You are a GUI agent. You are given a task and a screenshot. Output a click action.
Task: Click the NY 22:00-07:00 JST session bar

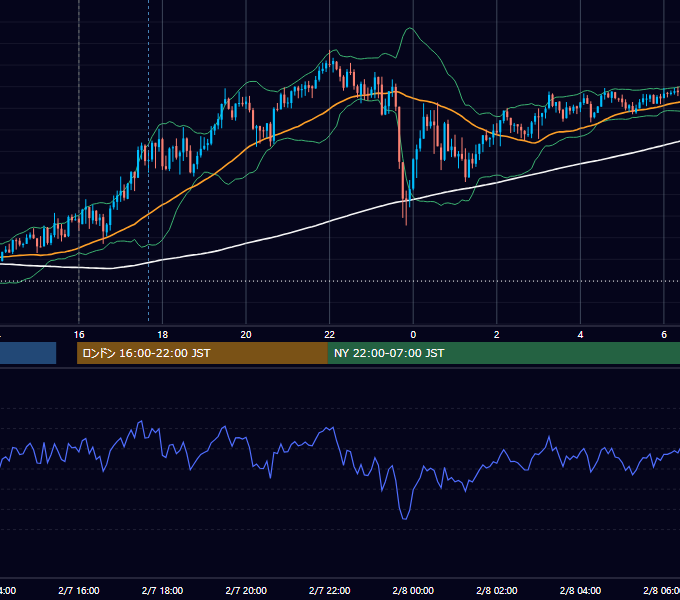(503, 353)
